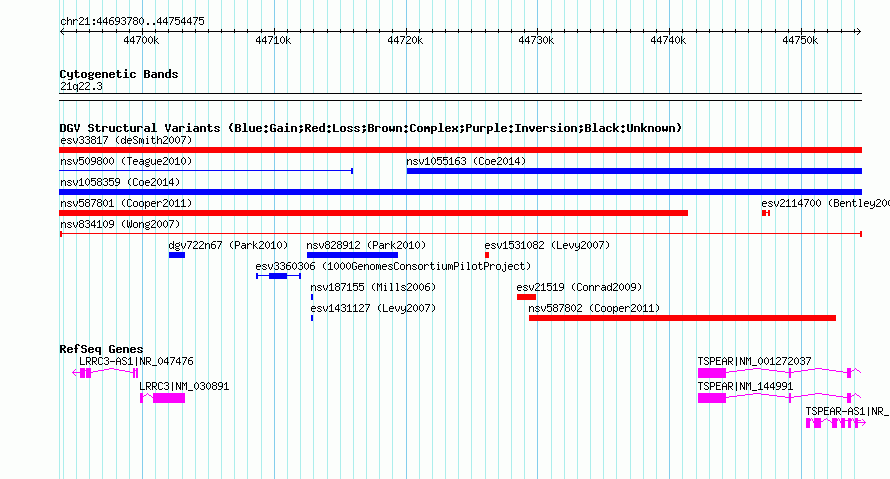Select the nsv587802 (Cooper2011) label

coord(594,308)
